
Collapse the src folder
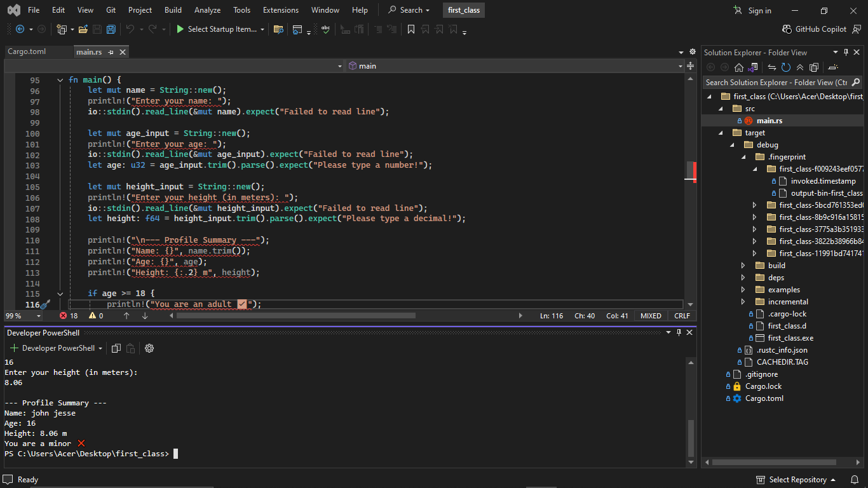(x=721, y=109)
